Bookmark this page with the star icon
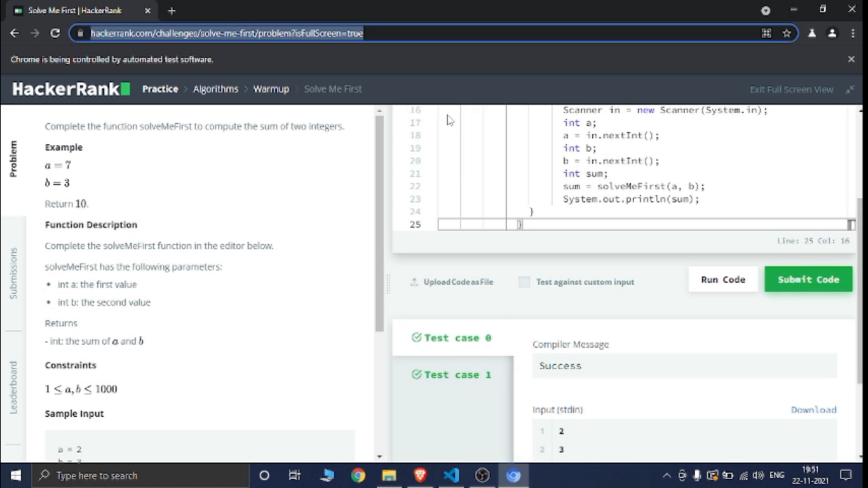The width and height of the screenshot is (868, 488). click(x=787, y=33)
